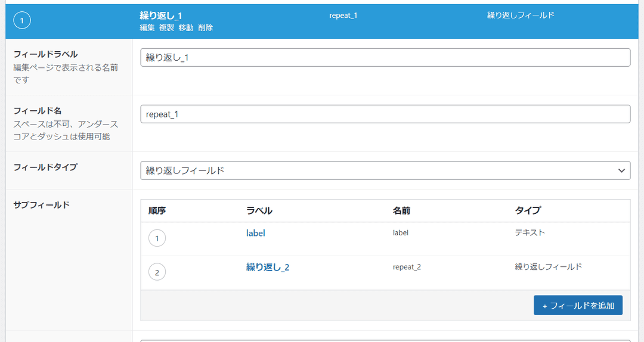Click the 複製 link to duplicate field
Image resolution: width=644 pixels, height=342 pixels.
166,28
